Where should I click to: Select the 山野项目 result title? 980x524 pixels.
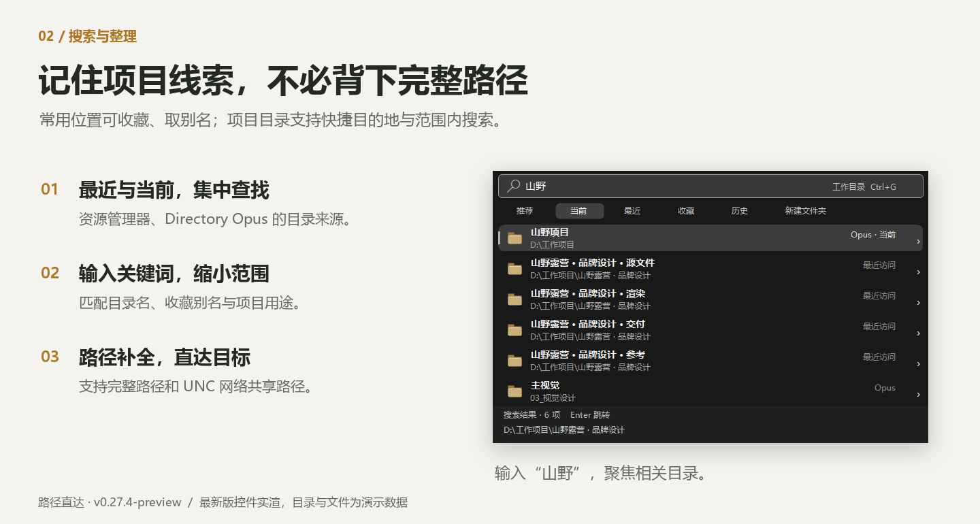pyautogui.click(x=550, y=233)
